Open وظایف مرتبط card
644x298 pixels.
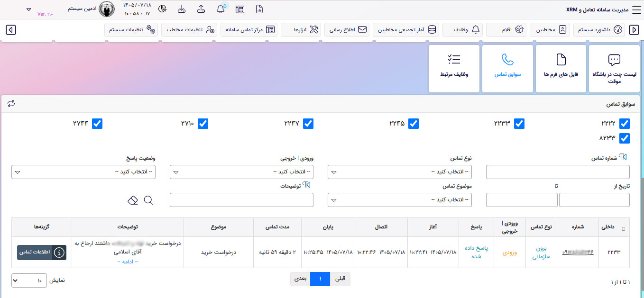coord(454,69)
